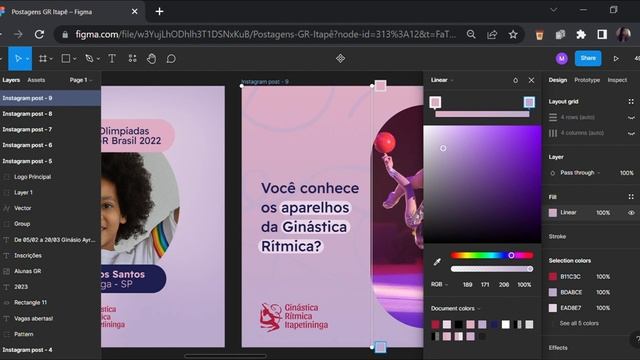Toggle browser side panel icon
Image resolution: width=640 pixels, height=360 pixels.
pyautogui.click(x=602, y=35)
